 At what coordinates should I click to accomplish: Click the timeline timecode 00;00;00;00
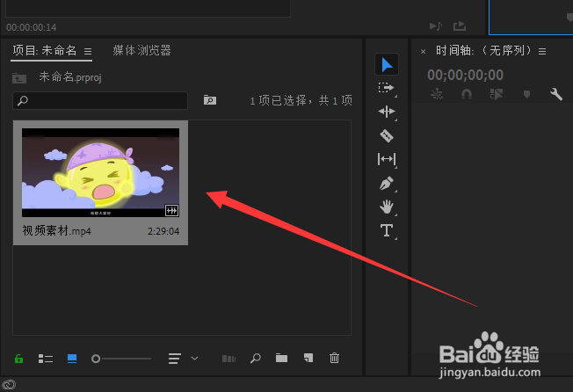click(465, 76)
